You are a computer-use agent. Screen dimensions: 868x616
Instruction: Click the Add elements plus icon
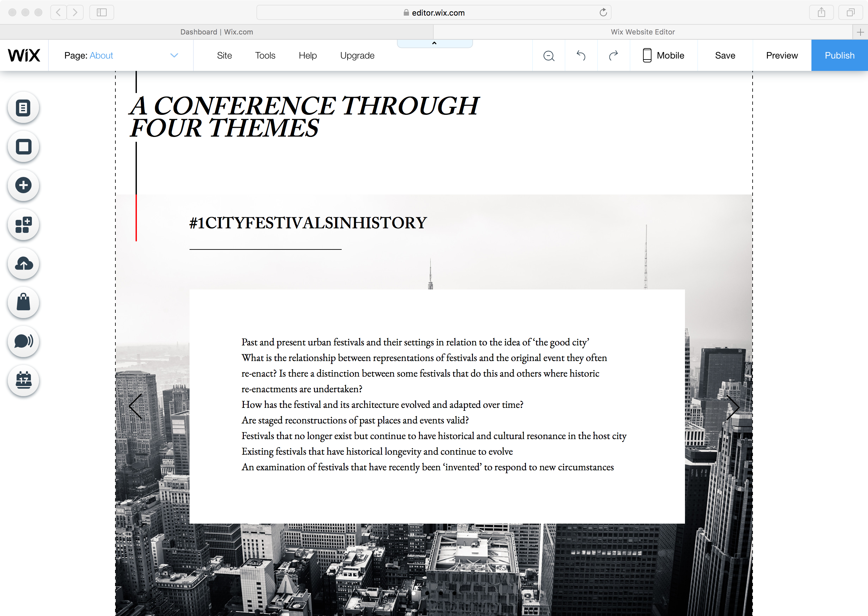tap(23, 185)
